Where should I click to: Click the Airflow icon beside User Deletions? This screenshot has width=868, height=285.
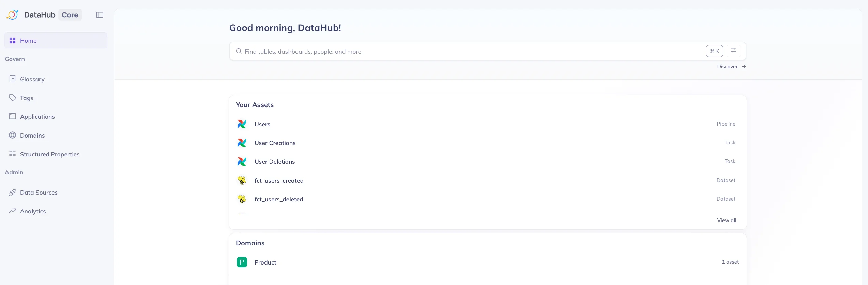click(x=242, y=161)
